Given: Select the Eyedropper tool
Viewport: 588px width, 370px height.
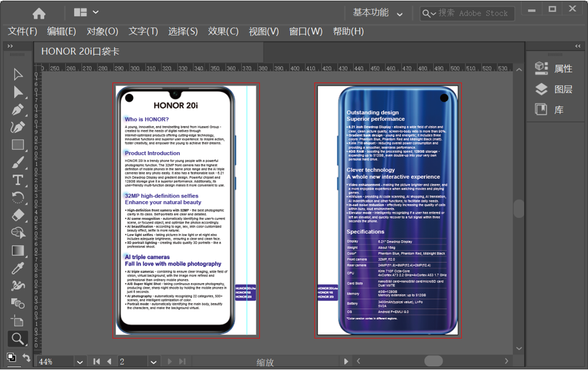Looking at the screenshot, I should click(17, 268).
